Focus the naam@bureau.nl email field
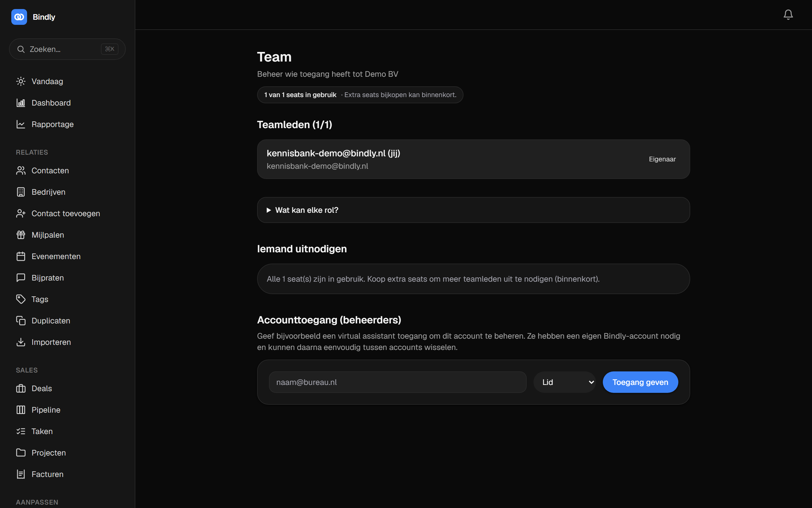Image resolution: width=812 pixels, height=508 pixels. (398, 382)
